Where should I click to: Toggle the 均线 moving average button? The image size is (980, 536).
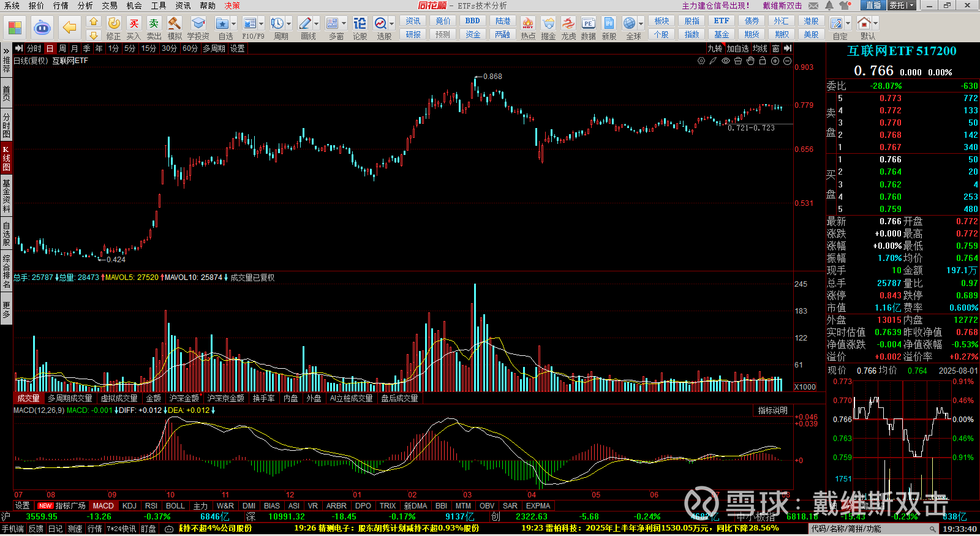click(760, 48)
